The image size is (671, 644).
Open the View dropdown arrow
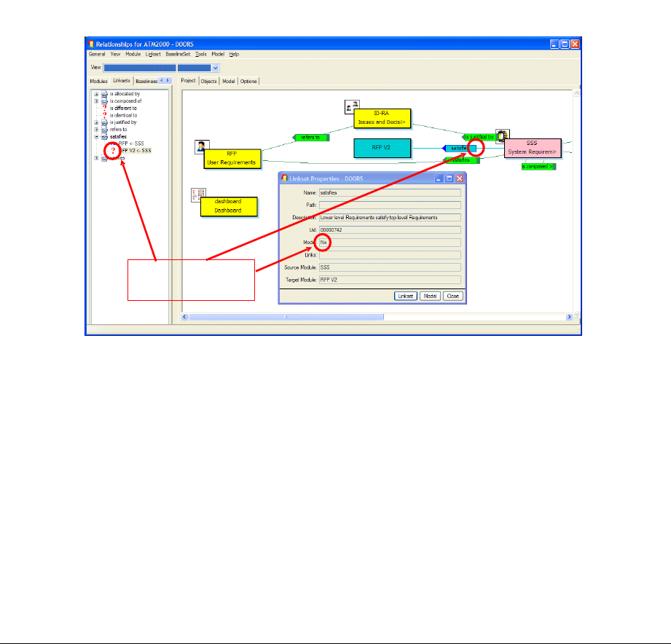tap(215, 68)
